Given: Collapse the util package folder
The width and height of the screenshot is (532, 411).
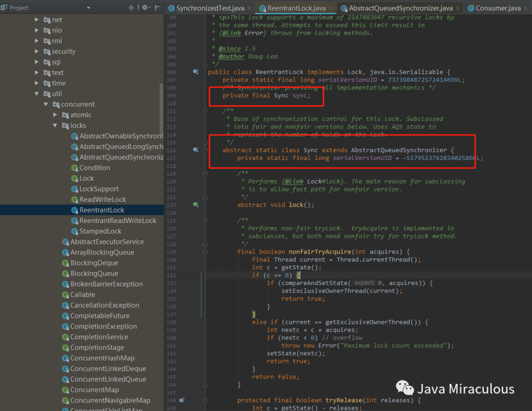Looking at the screenshot, I should pyautogui.click(x=36, y=94).
